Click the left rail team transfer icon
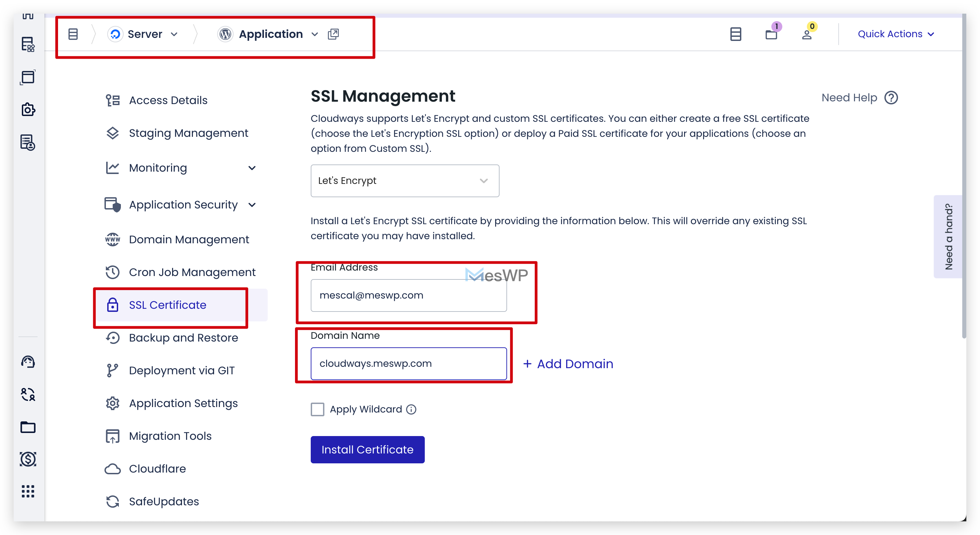This screenshot has width=980, height=535. tap(28, 394)
